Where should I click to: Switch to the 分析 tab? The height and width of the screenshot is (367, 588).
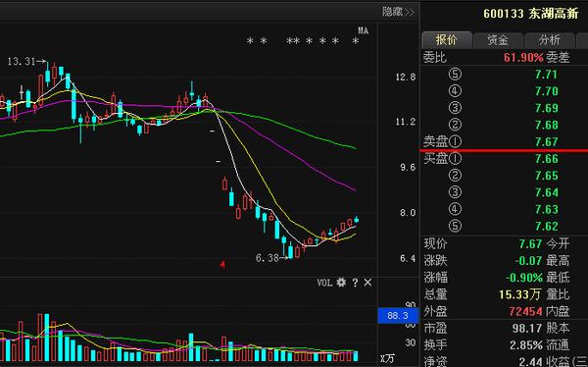[550, 40]
